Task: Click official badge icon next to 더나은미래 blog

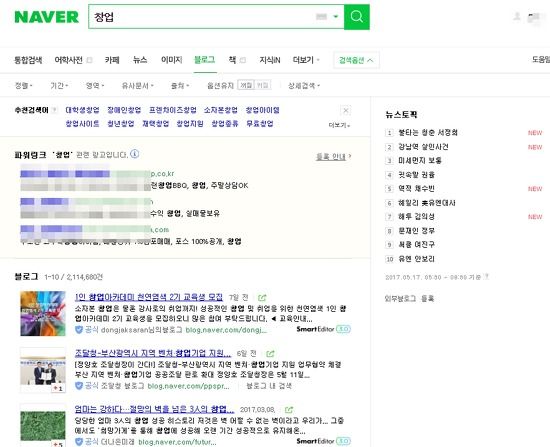Action: coord(79,442)
